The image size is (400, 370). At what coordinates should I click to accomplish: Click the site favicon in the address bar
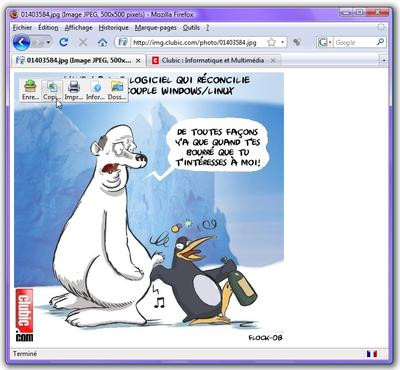click(123, 42)
